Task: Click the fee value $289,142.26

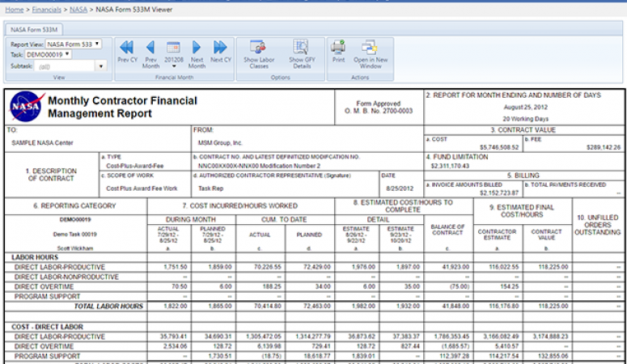Action: click(604, 147)
